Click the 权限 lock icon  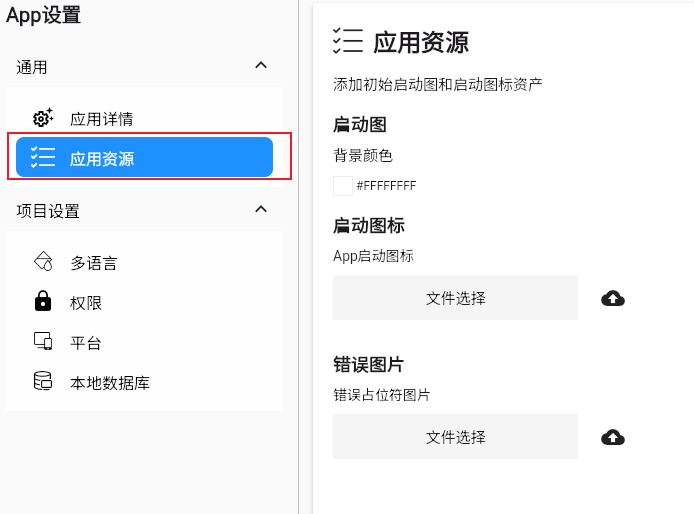click(43, 302)
